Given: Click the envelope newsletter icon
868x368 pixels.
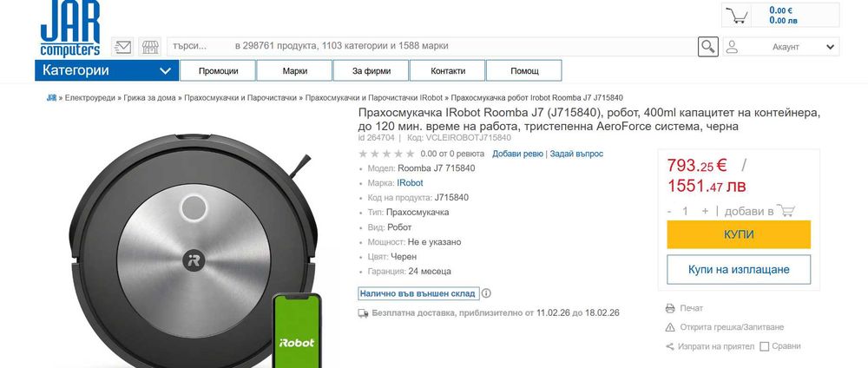Looking at the screenshot, I should coord(122,47).
